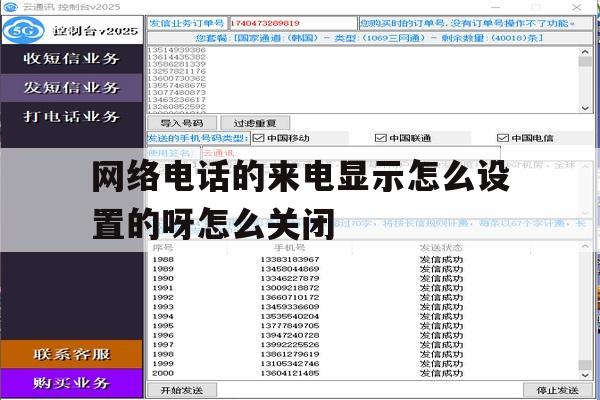Image resolution: width=600 pixels, height=400 pixels.
Task: Close the 云通讯 window
Action: (x=577, y=7)
